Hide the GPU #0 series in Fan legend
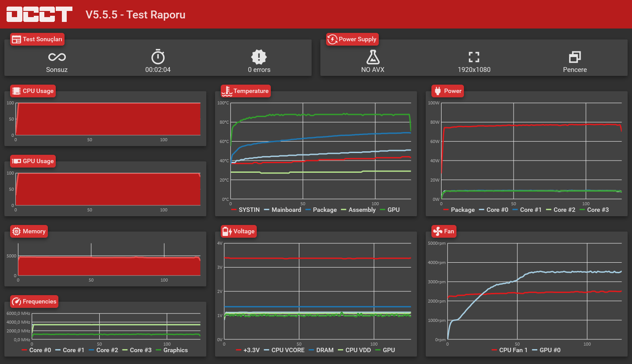 [x=546, y=350]
